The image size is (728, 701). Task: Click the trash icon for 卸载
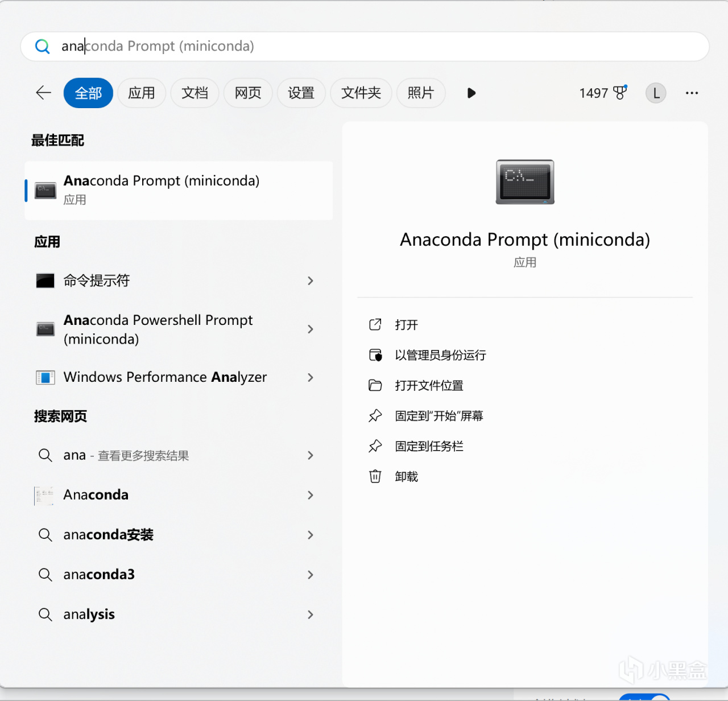(375, 476)
